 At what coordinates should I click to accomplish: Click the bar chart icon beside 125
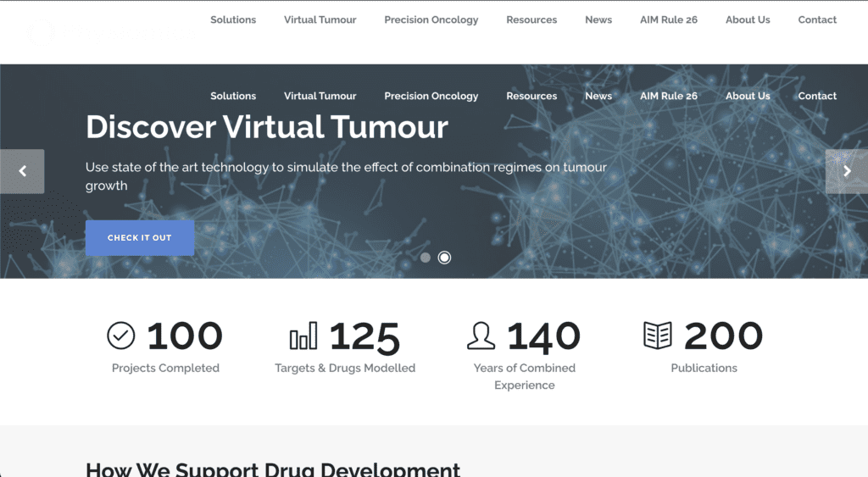303,336
